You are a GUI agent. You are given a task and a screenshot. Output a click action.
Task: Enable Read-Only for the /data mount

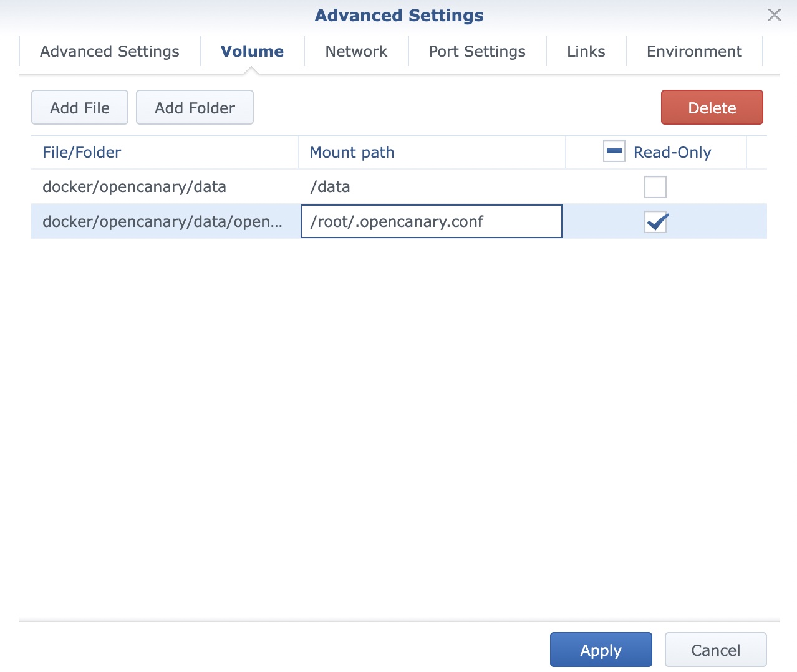pos(655,187)
